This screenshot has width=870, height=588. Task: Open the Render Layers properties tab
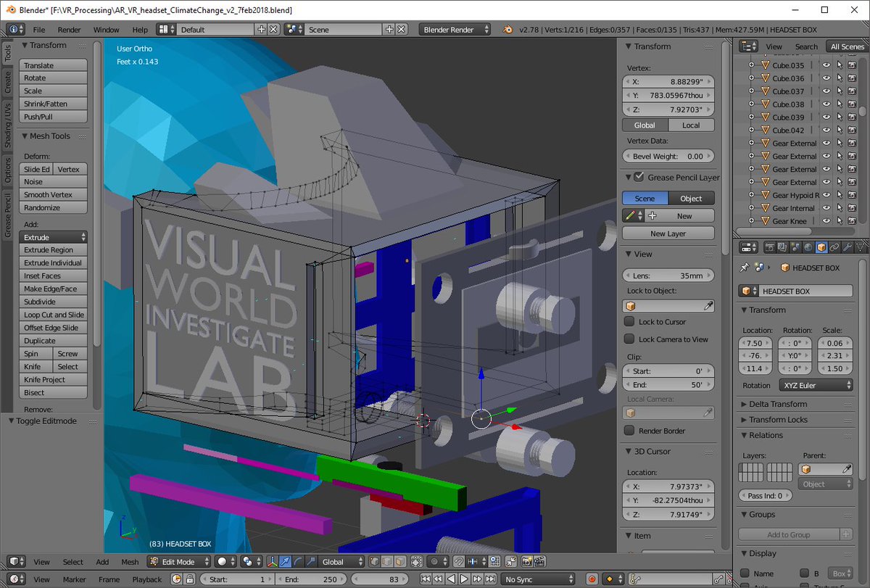tap(782, 247)
